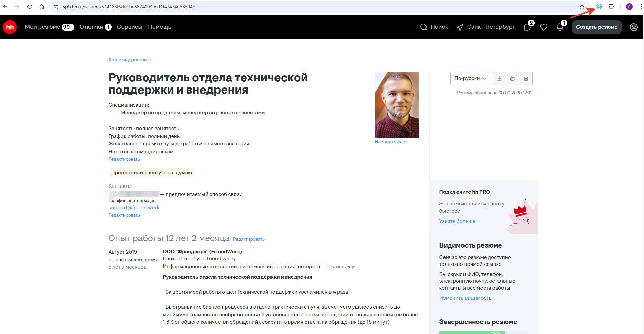Delete the resume with the trash icon
644x334 pixels.
526,78
